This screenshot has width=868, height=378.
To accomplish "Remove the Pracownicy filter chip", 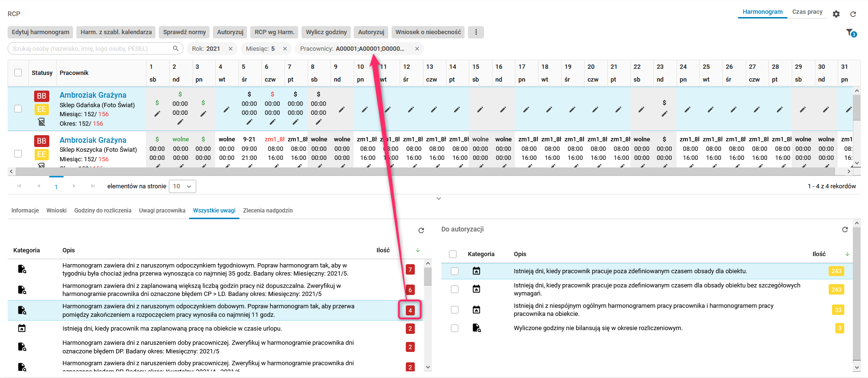I will click(x=417, y=49).
